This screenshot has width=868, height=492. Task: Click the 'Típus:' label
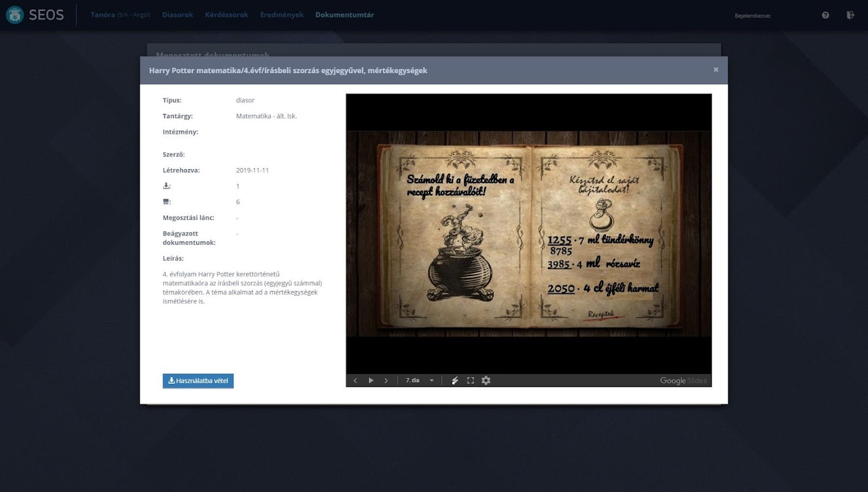coord(172,100)
